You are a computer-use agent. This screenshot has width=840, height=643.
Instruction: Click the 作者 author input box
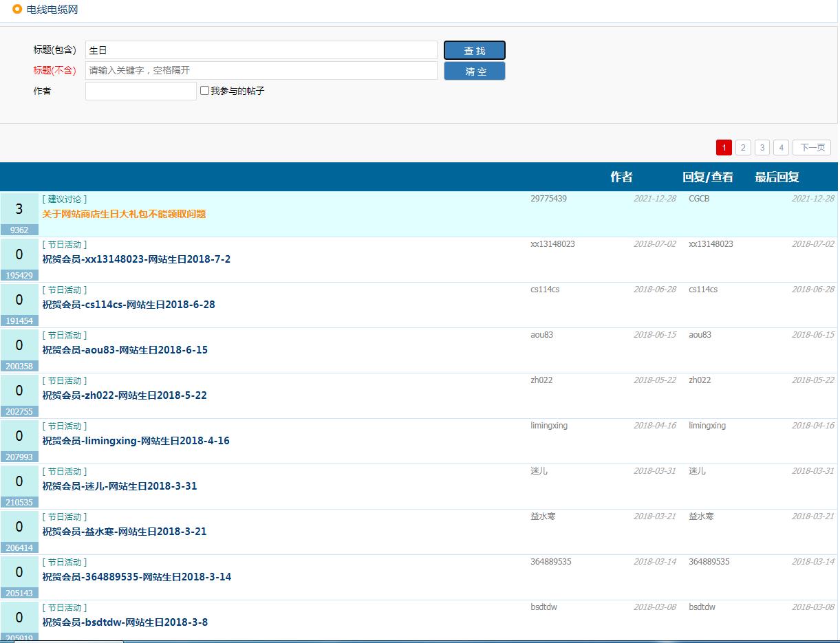[141, 91]
